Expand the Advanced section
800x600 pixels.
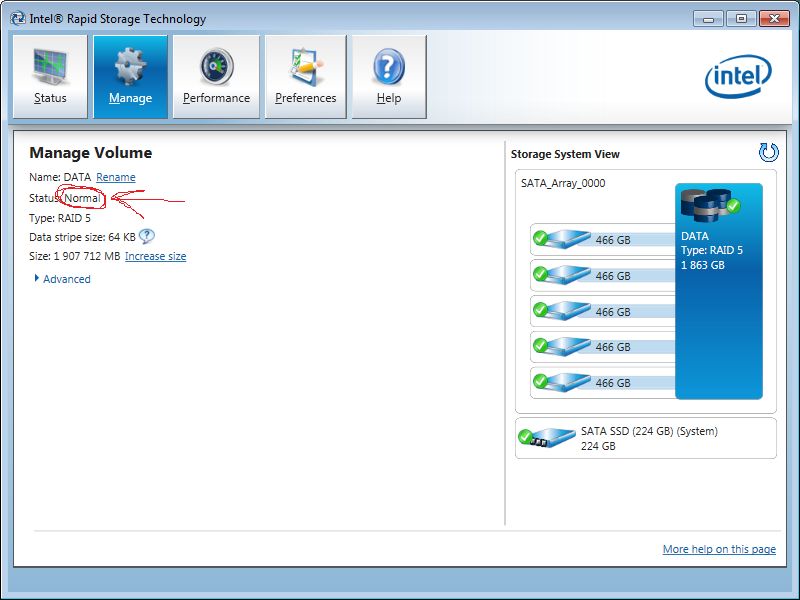pos(63,279)
